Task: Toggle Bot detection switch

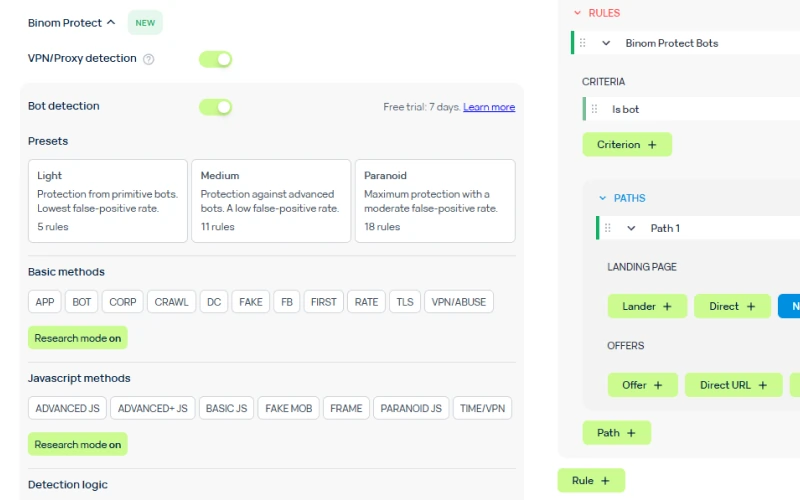Action: pyautogui.click(x=215, y=107)
